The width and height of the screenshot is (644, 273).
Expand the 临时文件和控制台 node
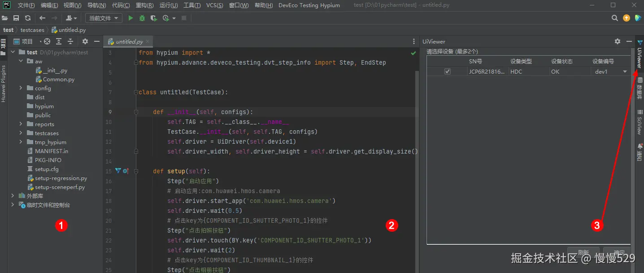[x=13, y=205]
